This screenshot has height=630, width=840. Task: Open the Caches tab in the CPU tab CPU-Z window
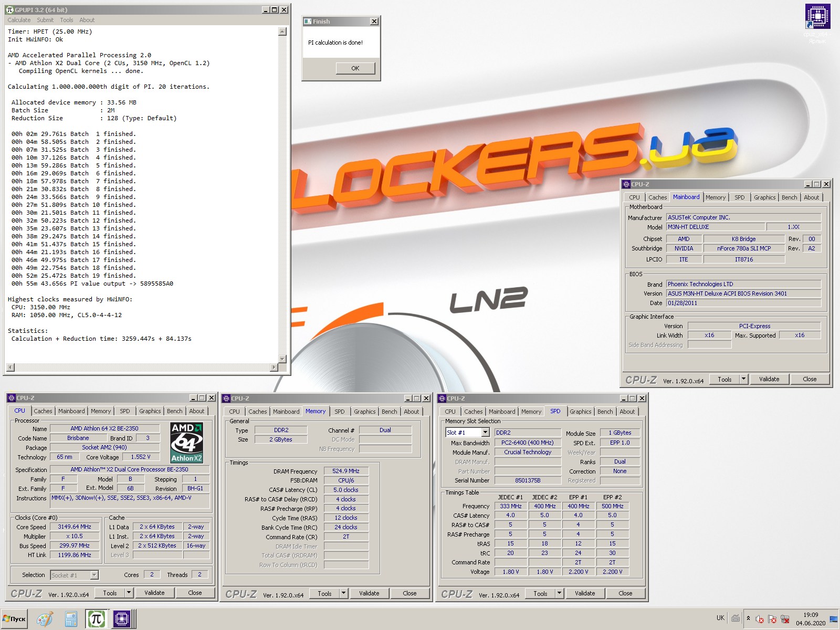pos(43,411)
